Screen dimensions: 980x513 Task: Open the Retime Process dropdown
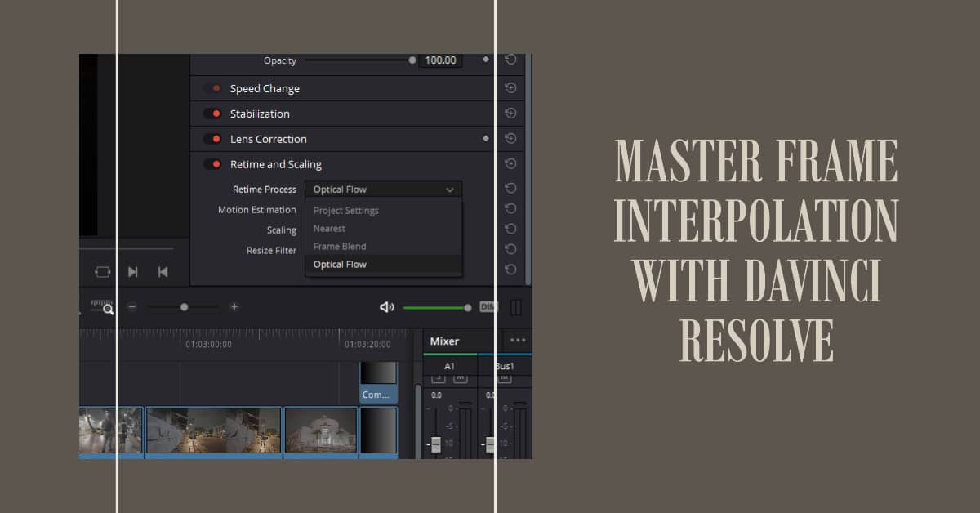pos(383,189)
